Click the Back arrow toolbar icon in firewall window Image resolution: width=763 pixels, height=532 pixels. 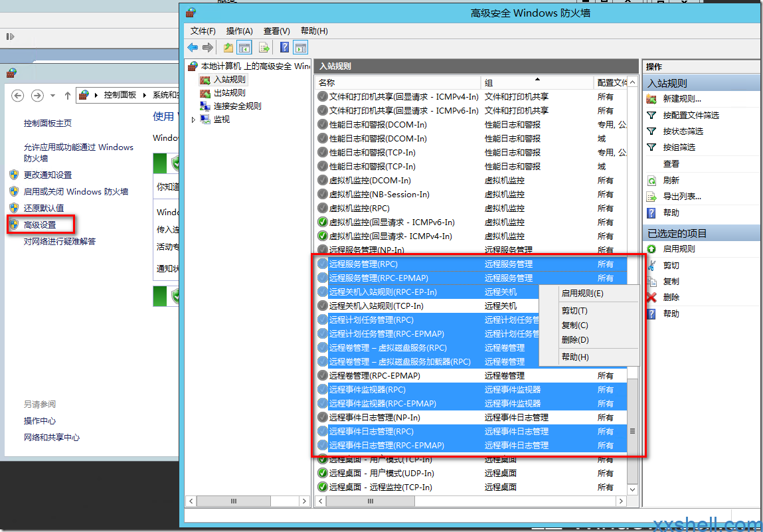coord(193,48)
